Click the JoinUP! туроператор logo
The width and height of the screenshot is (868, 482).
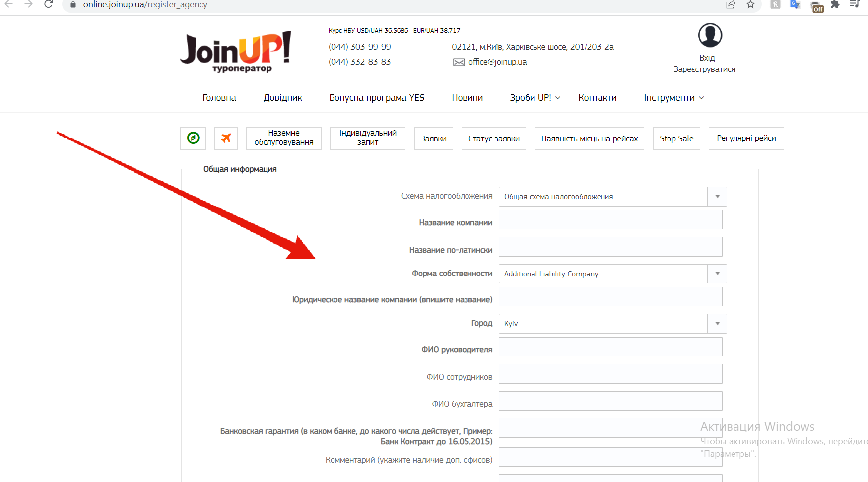click(x=236, y=53)
